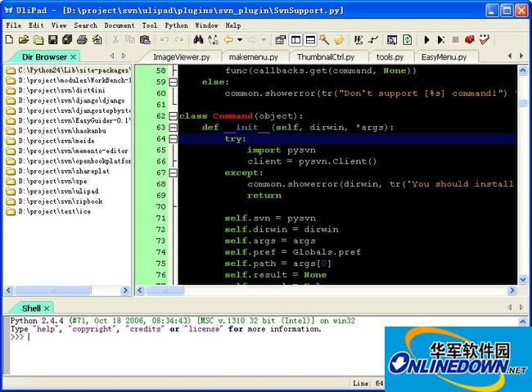The height and width of the screenshot is (392, 532).
Task: Switch to the ImageViewer.py tab
Action: (x=182, y=57)
